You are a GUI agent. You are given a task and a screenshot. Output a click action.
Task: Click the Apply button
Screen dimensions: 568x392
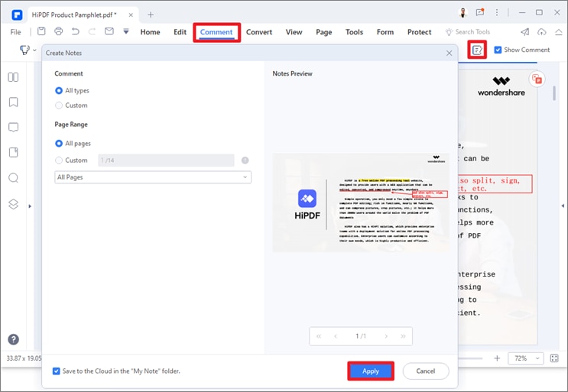[x=371, y=371]
